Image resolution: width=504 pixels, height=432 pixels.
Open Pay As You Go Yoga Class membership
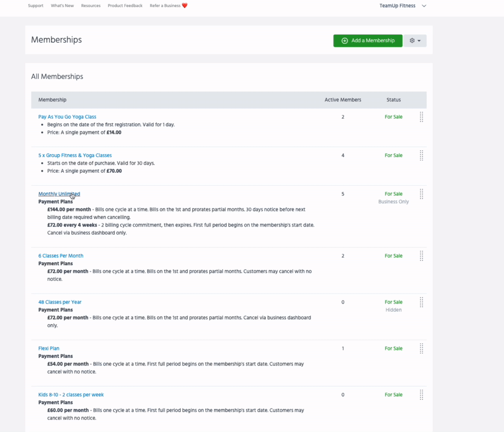pyautogui.click(x=67, y=117)
